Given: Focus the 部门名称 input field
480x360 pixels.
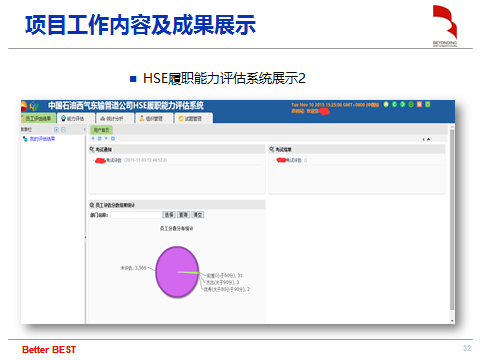Looking at the screenshot, I should point(136,215).
